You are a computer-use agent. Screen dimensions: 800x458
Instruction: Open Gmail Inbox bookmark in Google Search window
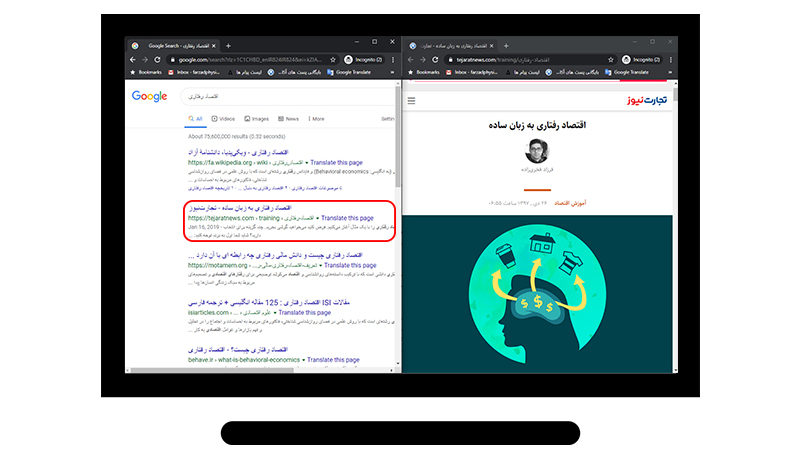point(194,72)
